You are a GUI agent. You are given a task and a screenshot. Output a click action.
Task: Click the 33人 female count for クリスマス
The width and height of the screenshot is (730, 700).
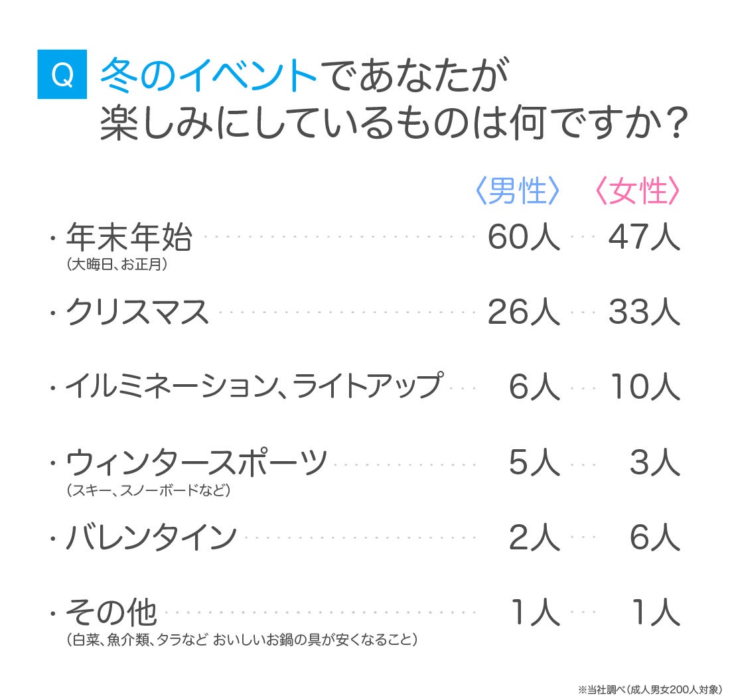coord(644,312)
